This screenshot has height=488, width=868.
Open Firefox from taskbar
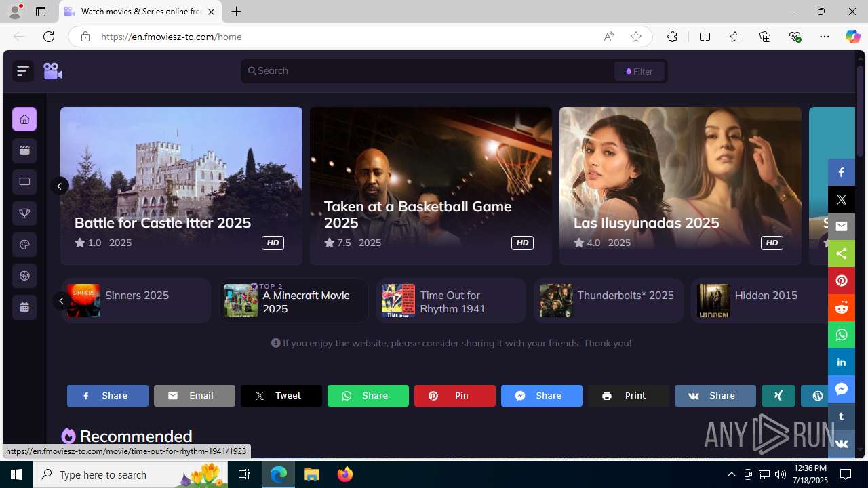pos(345,474)
